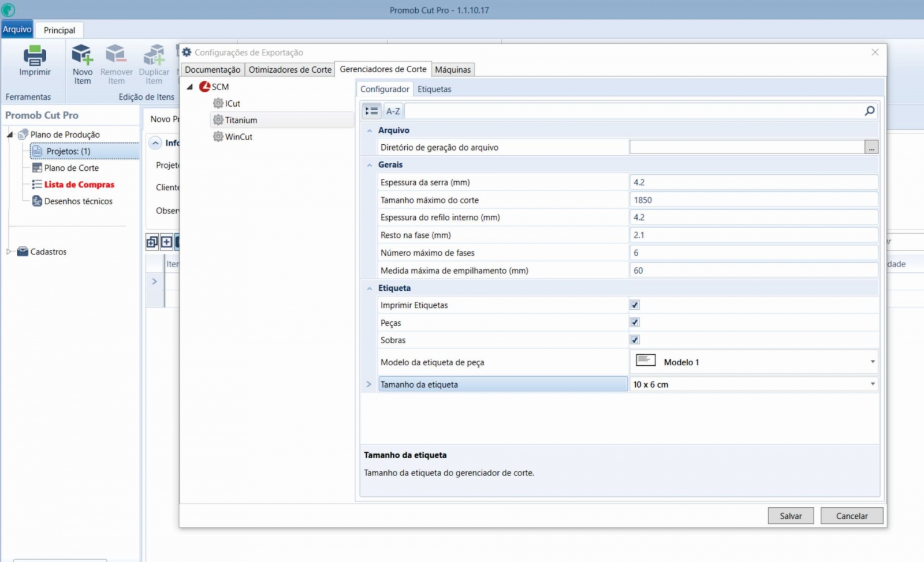Select the WinCut cut manager
The height and width of the screenshot is (562, 924).
pyautogui.click(x=239, y=137)
